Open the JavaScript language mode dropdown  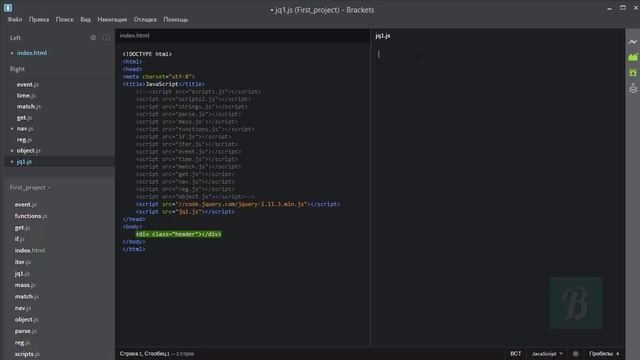pyautogui.click(x=547, y=353)
